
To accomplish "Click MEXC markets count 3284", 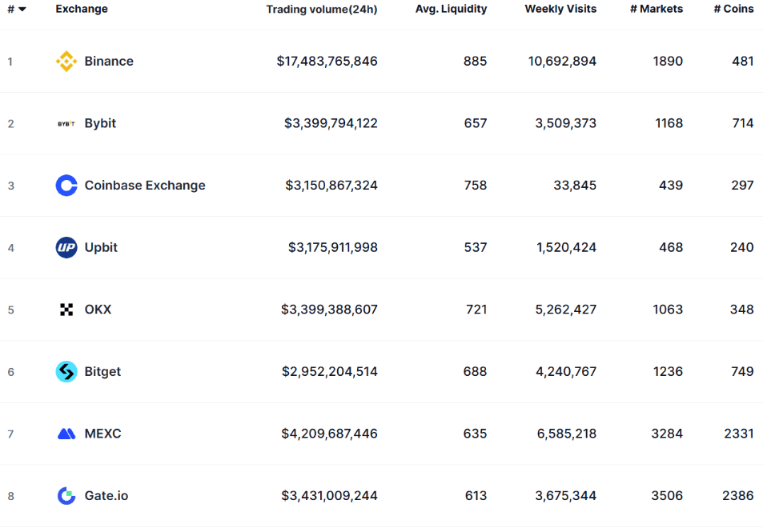I will pyautogui.click(x=667, y=434).
